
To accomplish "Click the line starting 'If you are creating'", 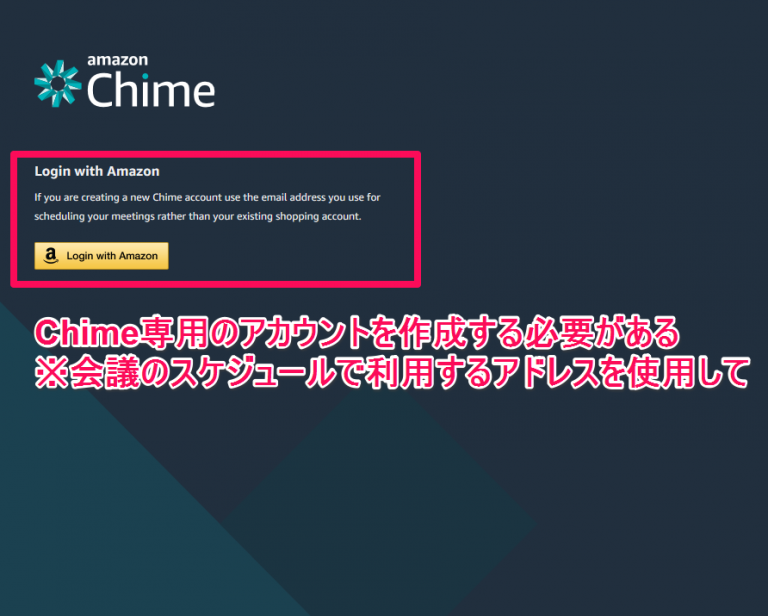I will [207, 197].
